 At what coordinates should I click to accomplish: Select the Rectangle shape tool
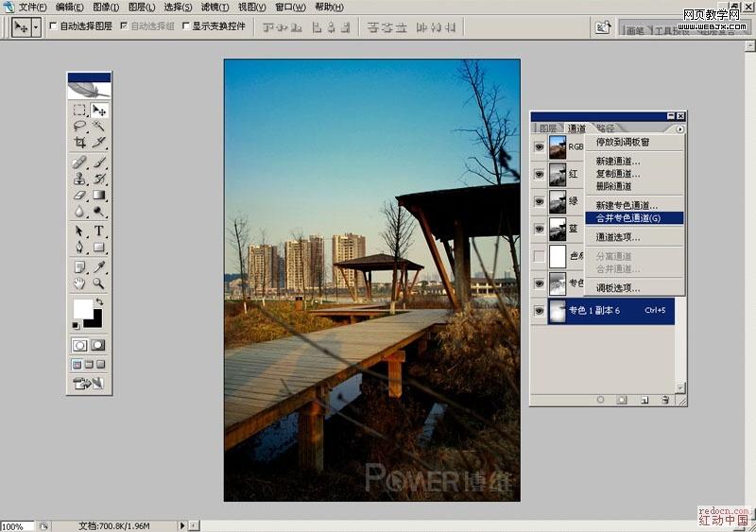click(x=99, y=248)
